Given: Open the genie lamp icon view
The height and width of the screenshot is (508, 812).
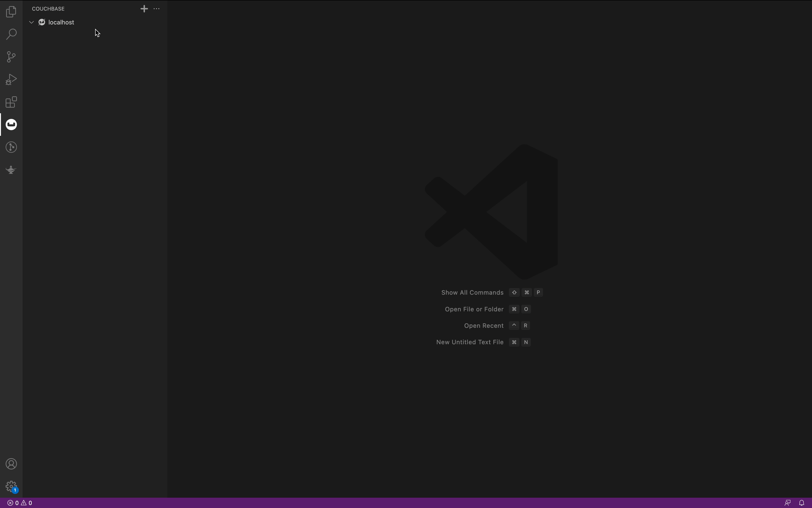Looking at the screenshot, I should click(11, 170).
